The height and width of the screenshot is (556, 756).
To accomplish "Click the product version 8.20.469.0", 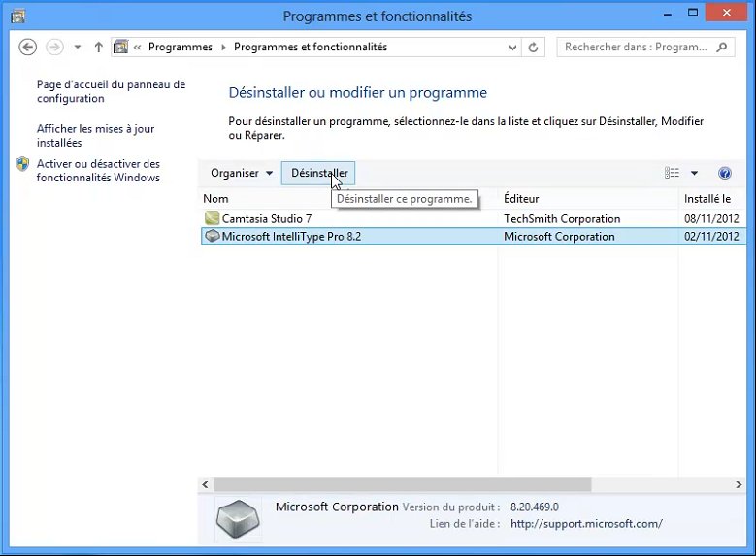I will 535,507.
